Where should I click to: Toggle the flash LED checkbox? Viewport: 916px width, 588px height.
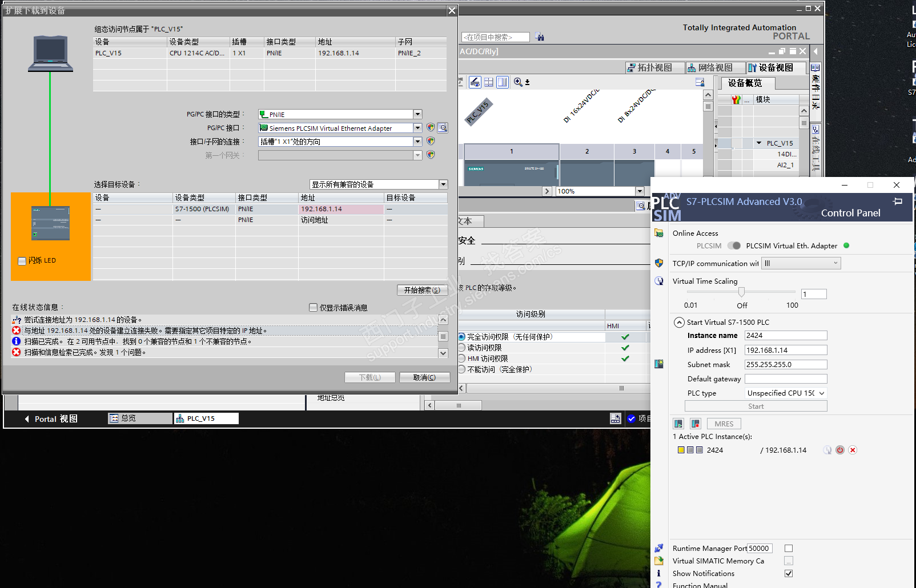22,261
